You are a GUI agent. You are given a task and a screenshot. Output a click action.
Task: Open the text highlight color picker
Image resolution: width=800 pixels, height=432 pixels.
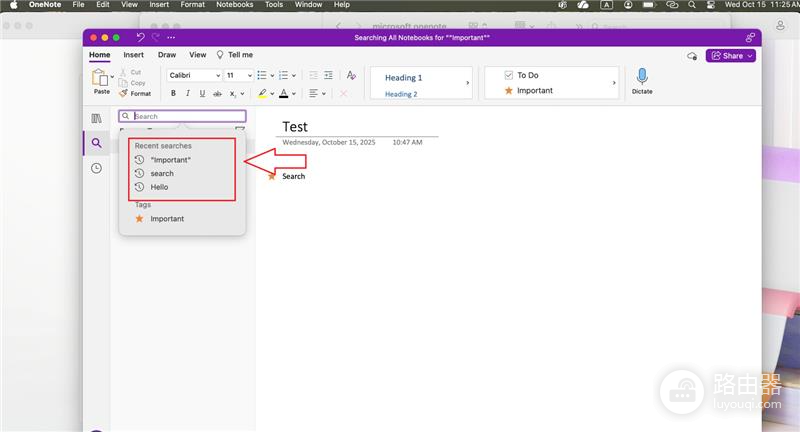[x=272, y=93]
